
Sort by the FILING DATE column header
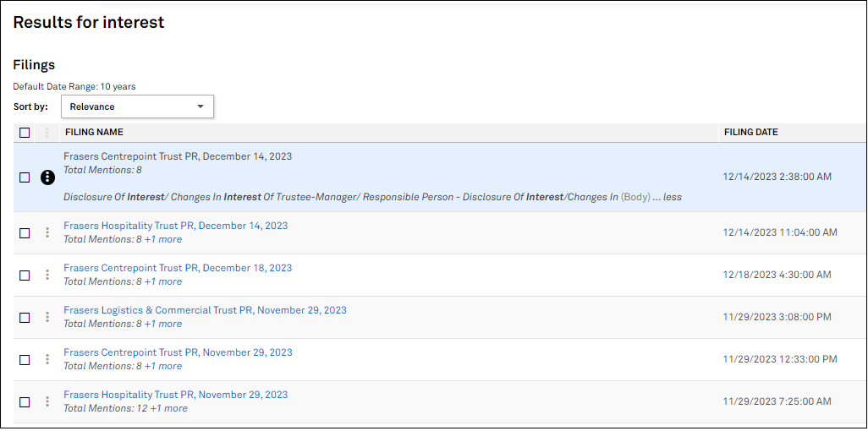tap(751, 133)
